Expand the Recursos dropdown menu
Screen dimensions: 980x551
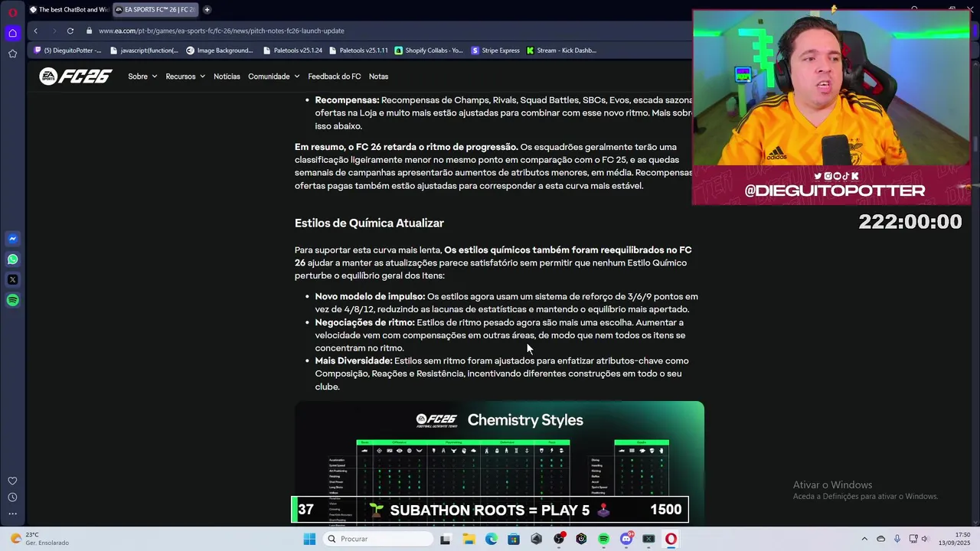pyautogui.click(x=185, y=77)
